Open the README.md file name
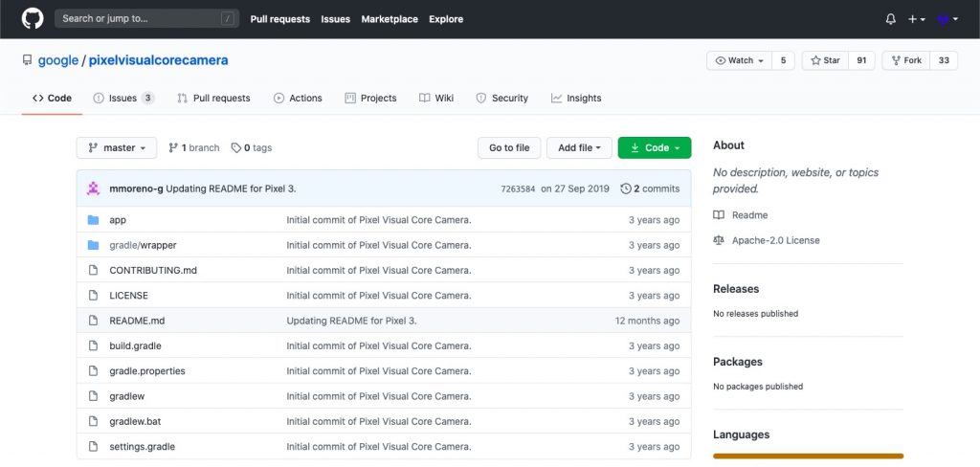The width and height of the screenshot is (980, 467). tap(137, 321)
